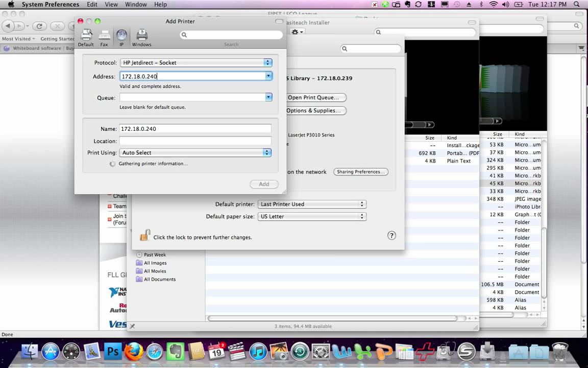
Task: Click the Sharing Preferences button
Action: [360, 172]
